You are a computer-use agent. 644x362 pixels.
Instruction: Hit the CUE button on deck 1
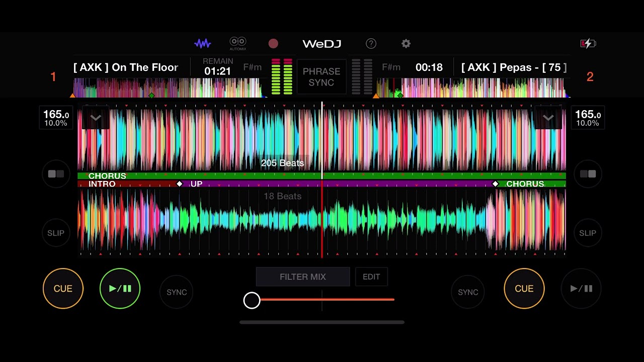click(x=63, y=288)
